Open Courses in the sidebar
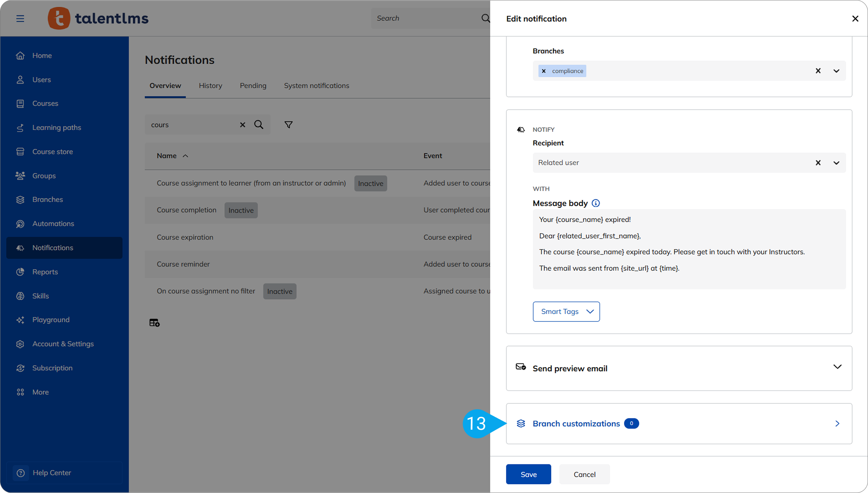Viewport: 868px width, 493px height. [x=64, y=103]
